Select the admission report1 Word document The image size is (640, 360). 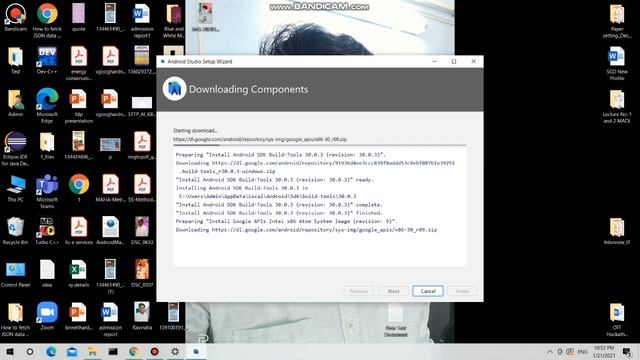click(x=142, y=20)
